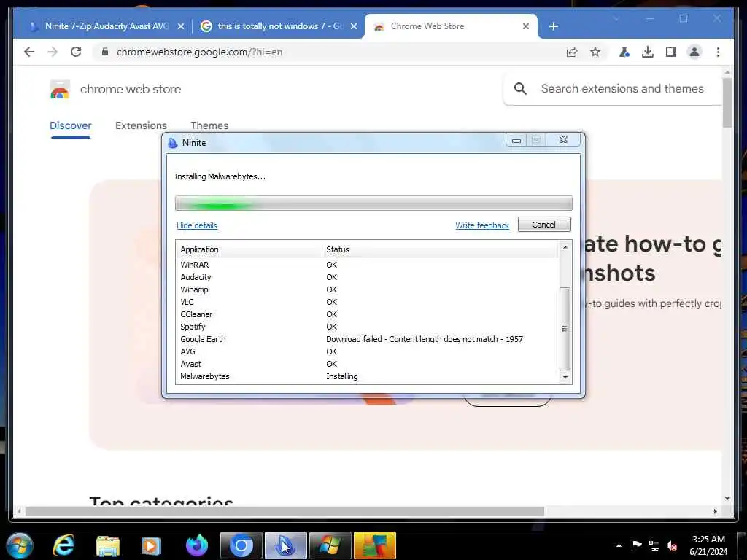Open Firefox from the taskbar
This screenshot has width=747, height=560.
click(197, 545)
